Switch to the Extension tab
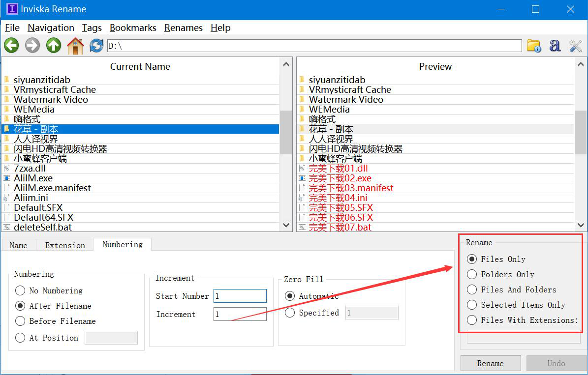Screen dimensions: 588x375 [65, 245]
